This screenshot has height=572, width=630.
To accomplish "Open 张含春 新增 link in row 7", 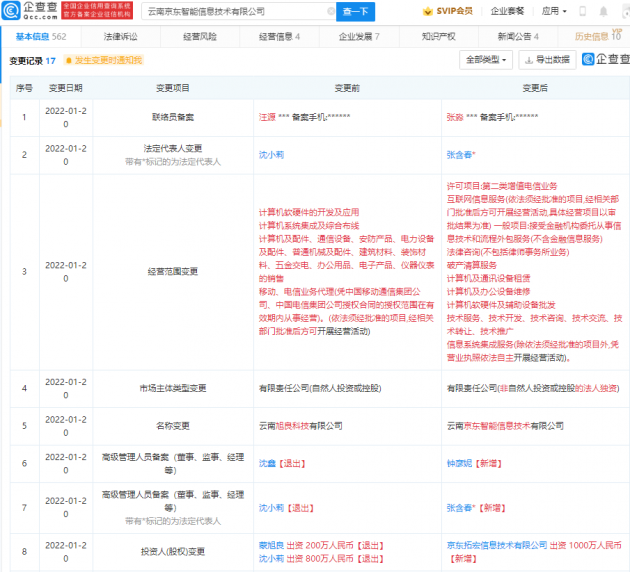I will pyautogui.click(x=461, y=508).
